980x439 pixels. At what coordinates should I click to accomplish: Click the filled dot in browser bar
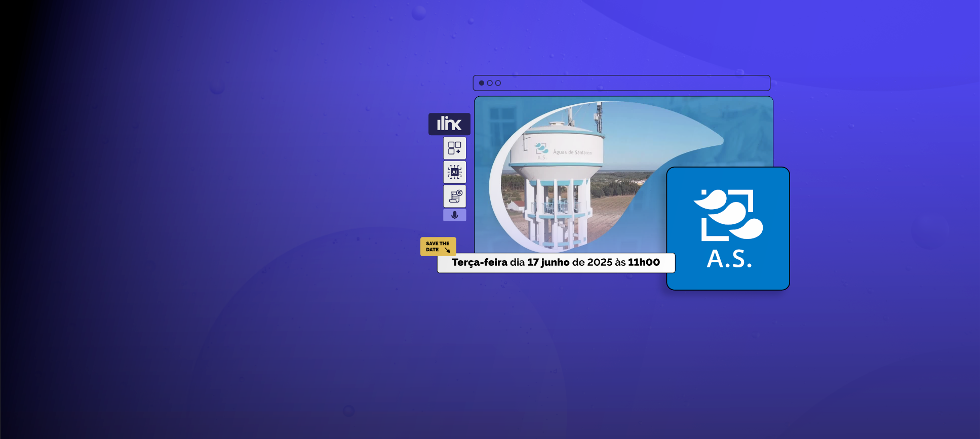(x=482, y=83)
